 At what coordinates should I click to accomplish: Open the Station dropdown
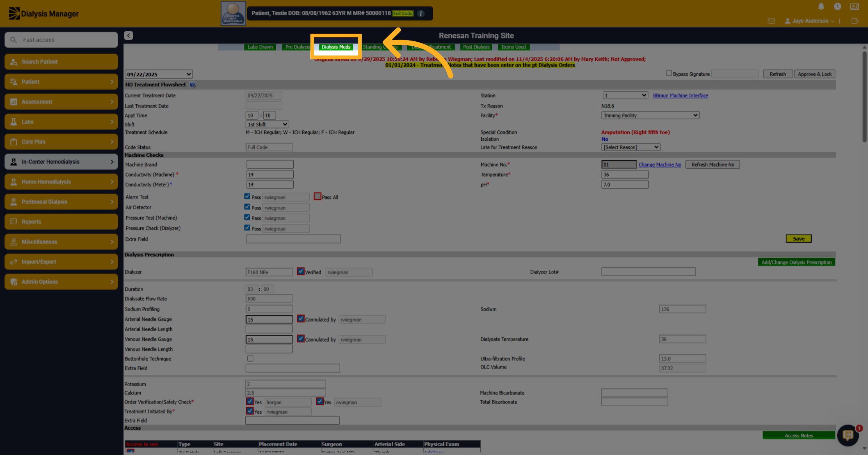click(x=625, y=95)
